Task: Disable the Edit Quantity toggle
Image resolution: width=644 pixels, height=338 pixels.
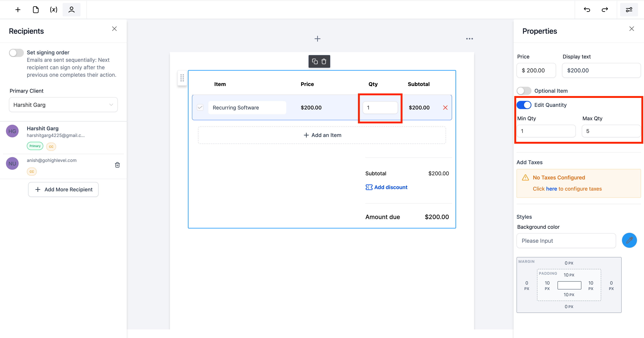Action: point(524,105)
